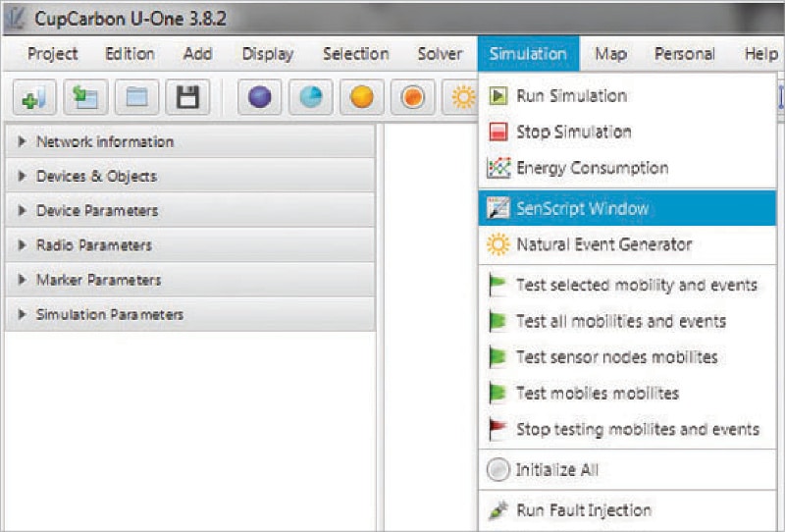Click the chart icon beside Energy Consumption

point(498,168)
